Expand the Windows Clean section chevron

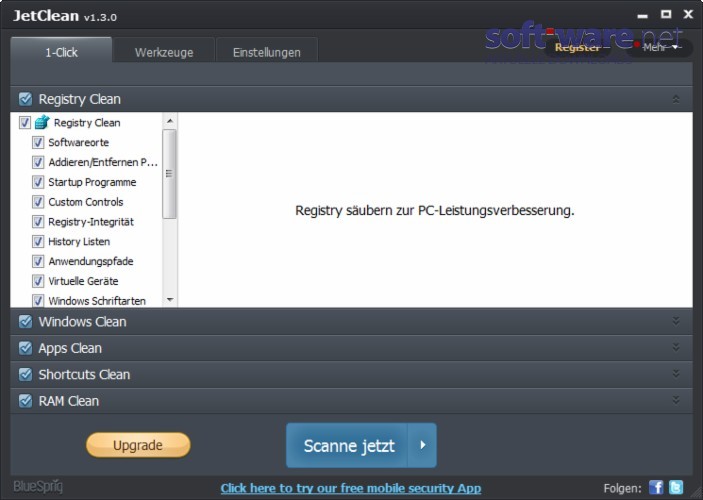pyautogui.click(x=676, y=321)
